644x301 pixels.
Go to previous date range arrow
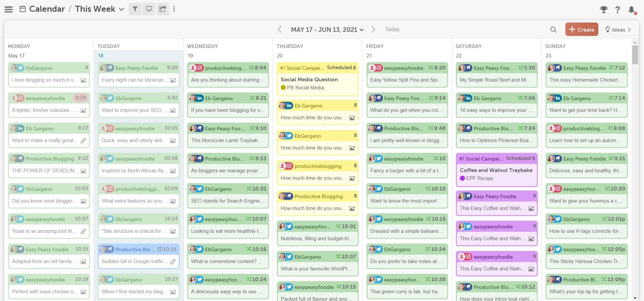click(280, 30)
